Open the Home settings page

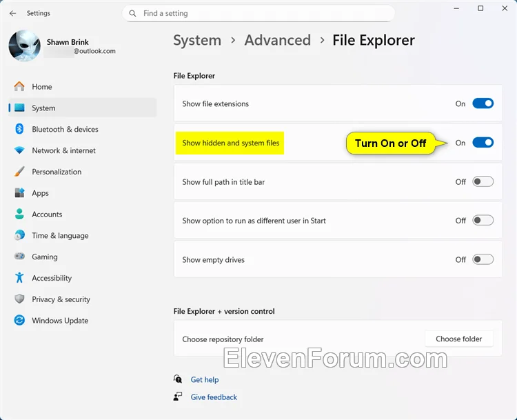[83, 87]
